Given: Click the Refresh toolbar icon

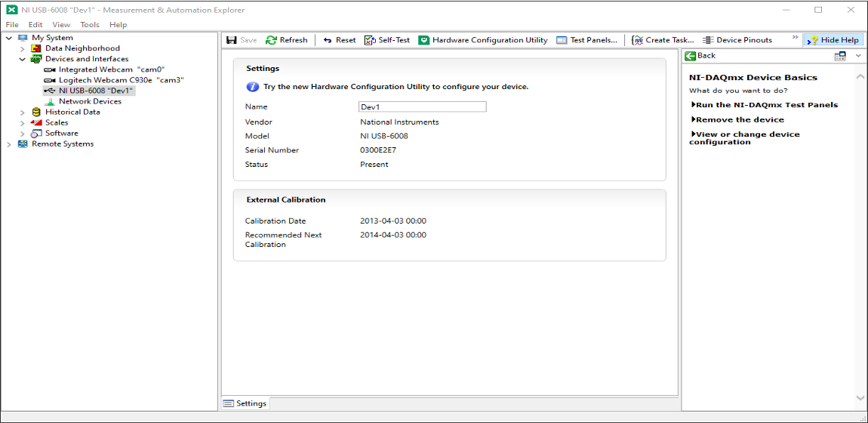Looking at the screenshot, I should pos(271,40).
